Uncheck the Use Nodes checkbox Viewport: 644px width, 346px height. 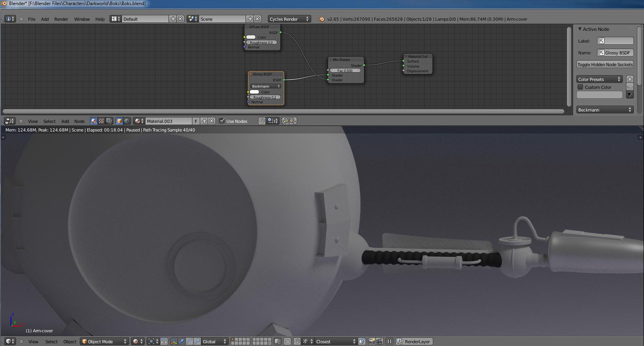pos(222,121)
